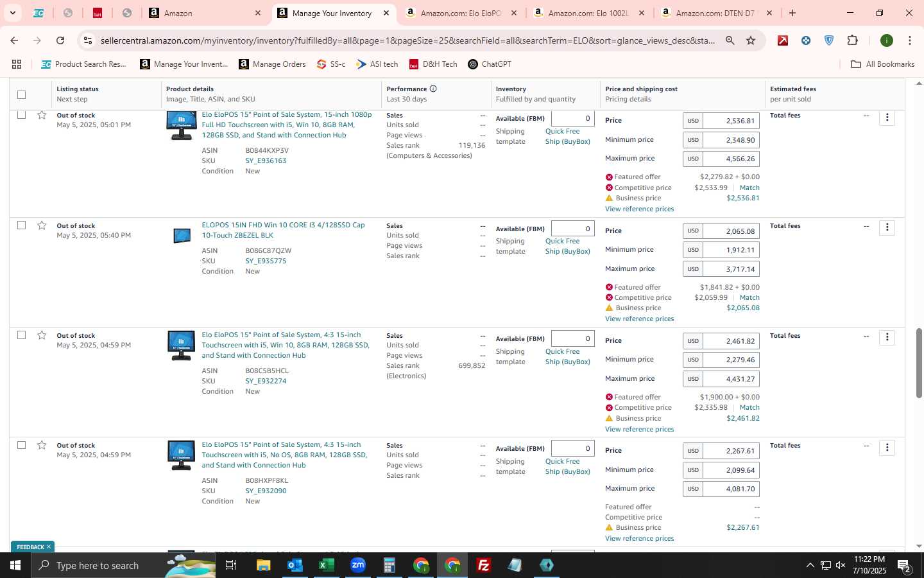This screenshot has height=578, width=924.
Task: Open Outlook from the taskbar
Action: [295, 565]
